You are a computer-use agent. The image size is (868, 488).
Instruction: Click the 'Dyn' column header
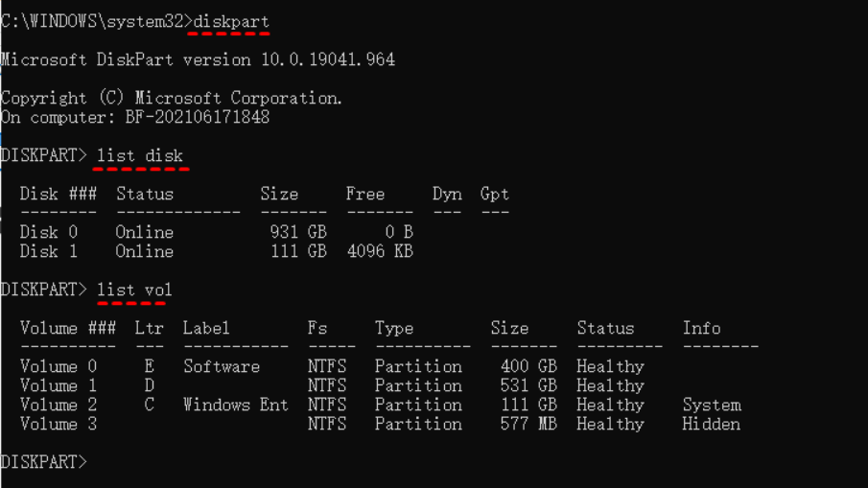tap(447, 194)
